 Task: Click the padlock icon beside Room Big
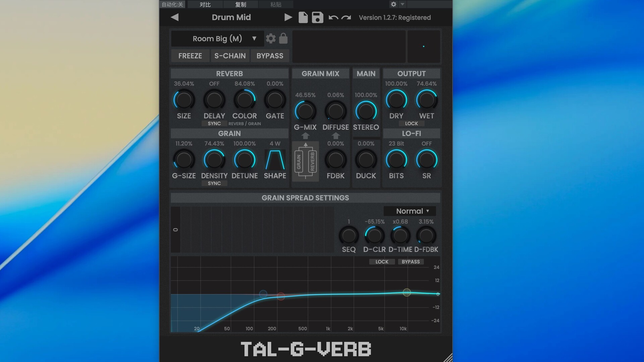coord(283,39)
